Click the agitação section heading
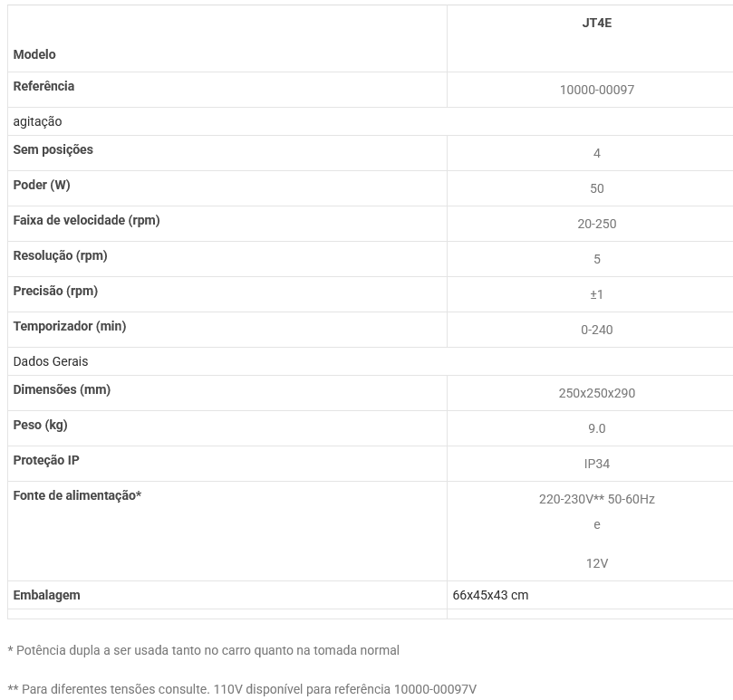This screenshot has height=700, width=733. coord(37,121)
